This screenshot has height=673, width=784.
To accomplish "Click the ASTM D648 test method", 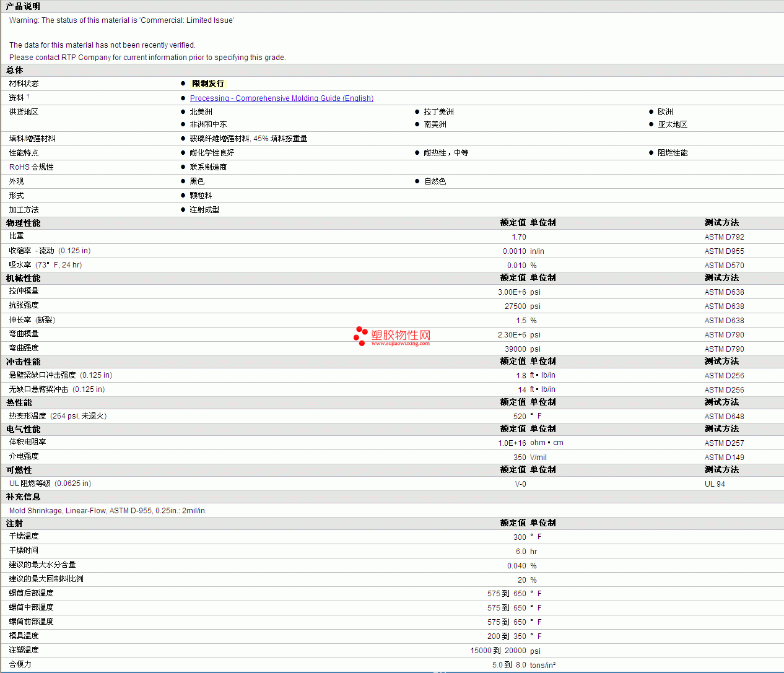I will point(725,417).
